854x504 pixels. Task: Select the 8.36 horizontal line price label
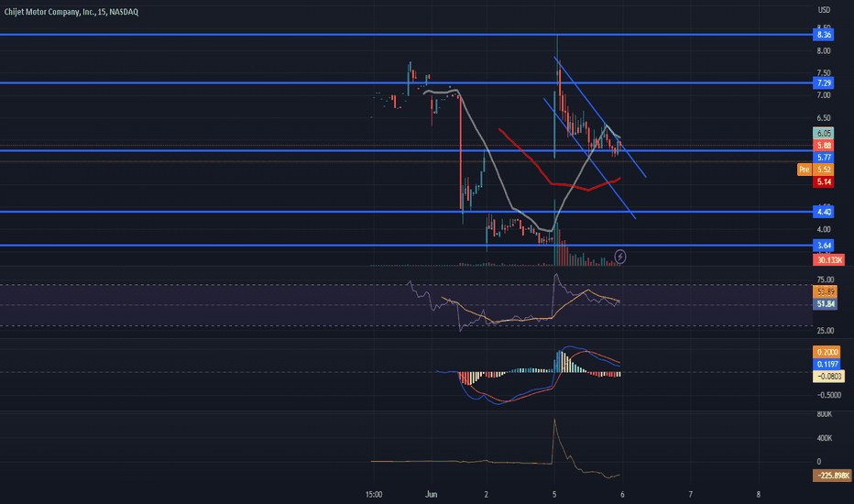(824, 35)
